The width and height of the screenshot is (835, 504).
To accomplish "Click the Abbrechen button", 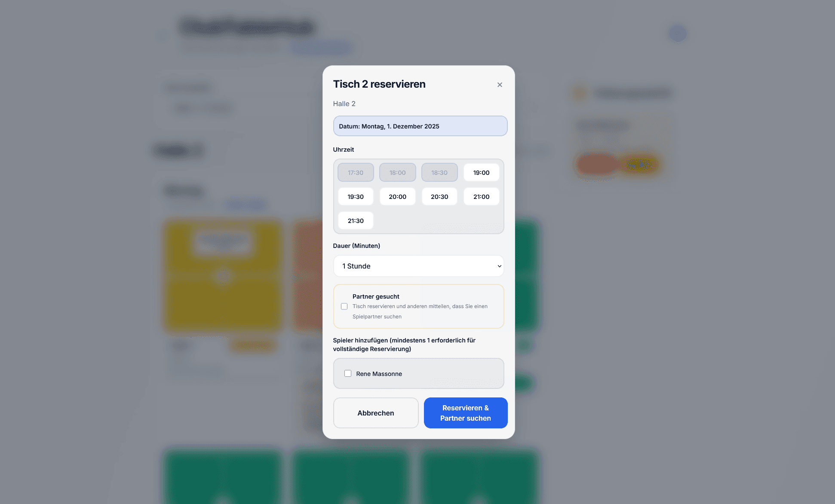I will [375, 413].
